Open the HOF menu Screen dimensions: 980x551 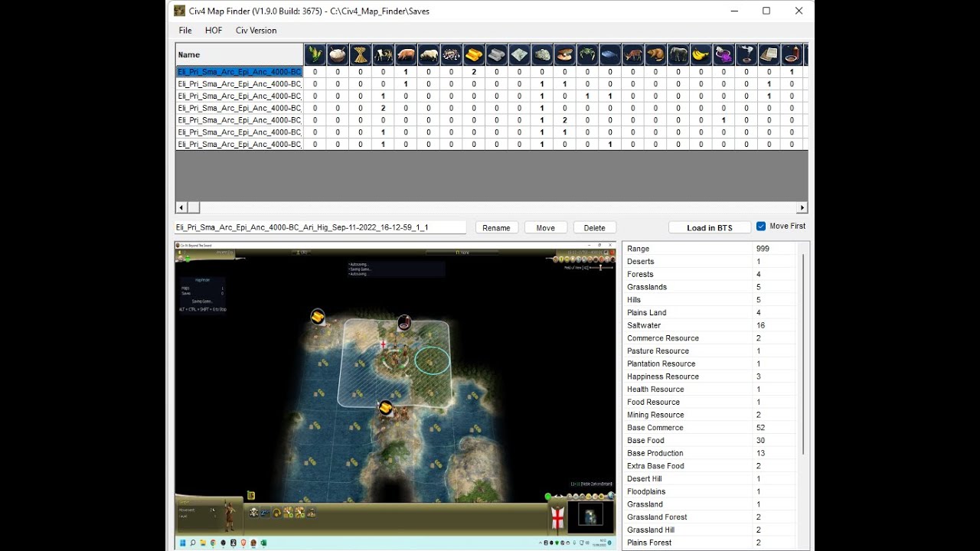click(x=214, y=31)
